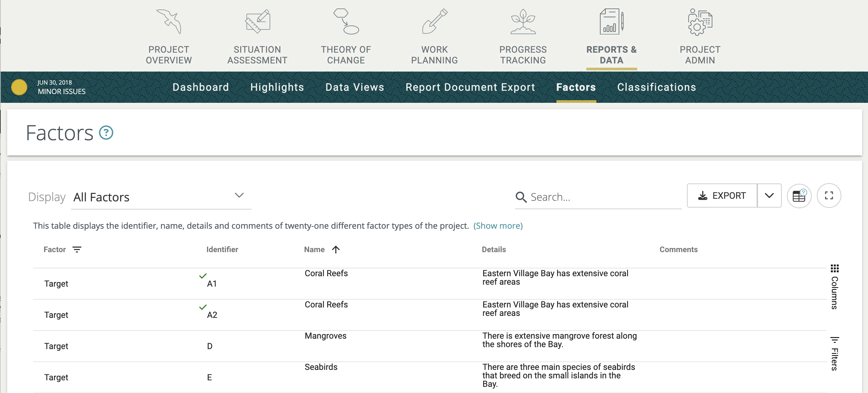Open Theory of Change diagram icon
This screenshot has height=393, width=868.
(x=346, y=21)
